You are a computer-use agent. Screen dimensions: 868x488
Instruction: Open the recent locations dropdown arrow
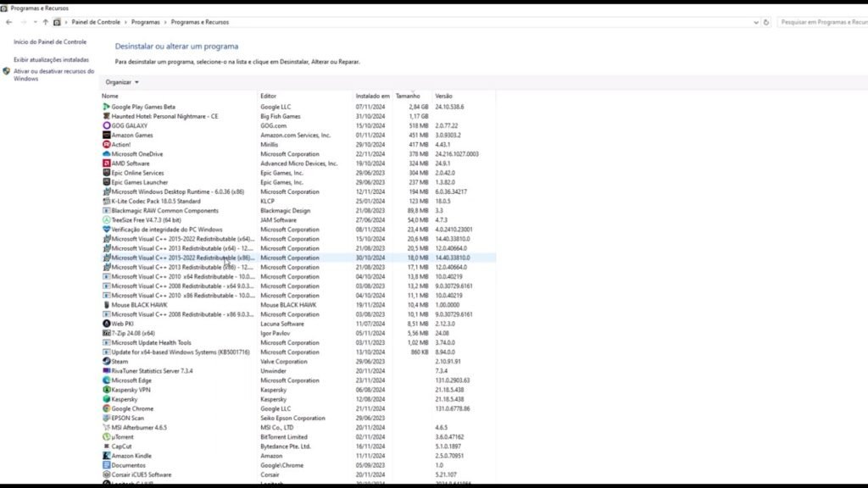tap(35, 22)
